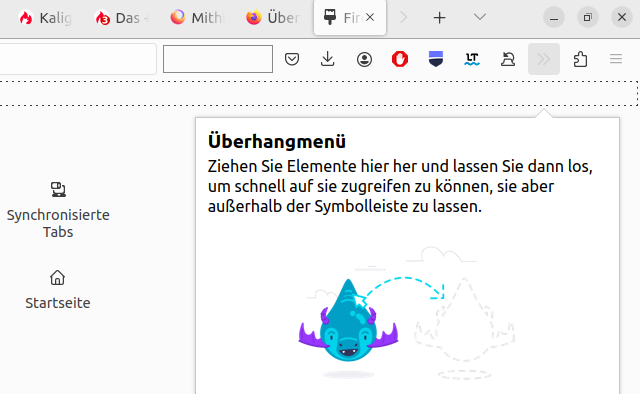Screen dimensions: 640x394
Task: Click the Firefox account avatar icon
Action: click(x=364, y=59)
